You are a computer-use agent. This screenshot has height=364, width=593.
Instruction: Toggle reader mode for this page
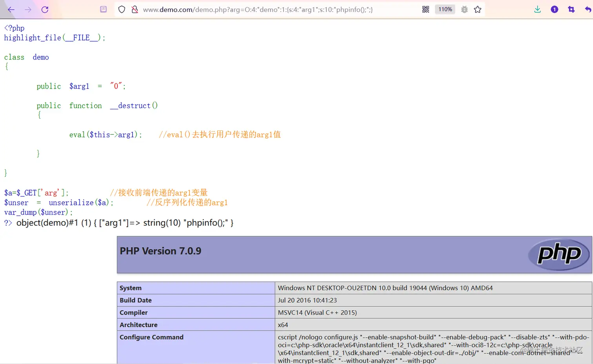click(x=103, y=9)
